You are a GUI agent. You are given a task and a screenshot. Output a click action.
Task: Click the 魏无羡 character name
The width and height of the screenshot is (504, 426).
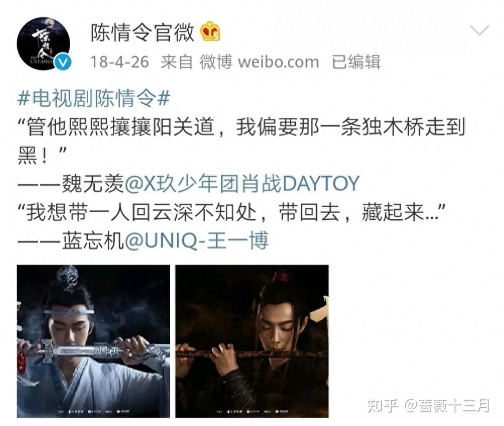[x=93, y=184]
